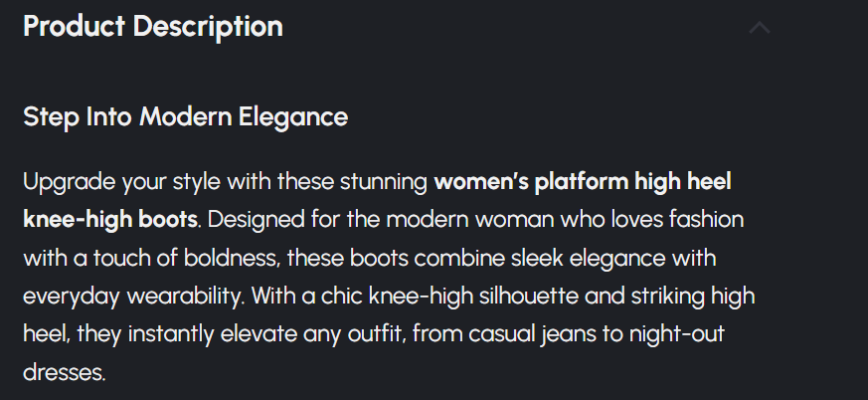The image size is (868, 400).
Task: Click the final word "dresses" in the paragraph
Action: 61,373
